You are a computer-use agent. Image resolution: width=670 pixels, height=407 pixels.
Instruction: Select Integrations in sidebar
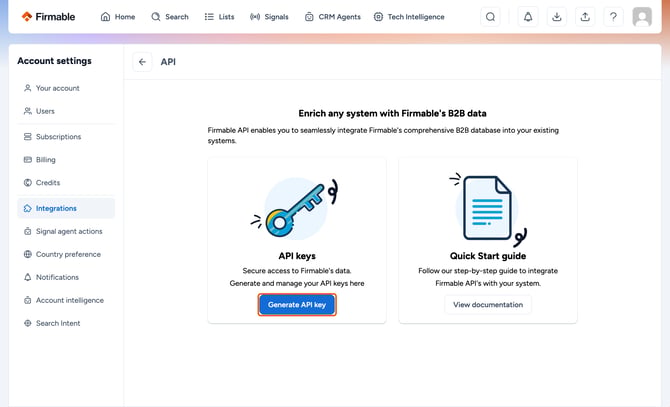pyautogui.click(x=66, y=208)
